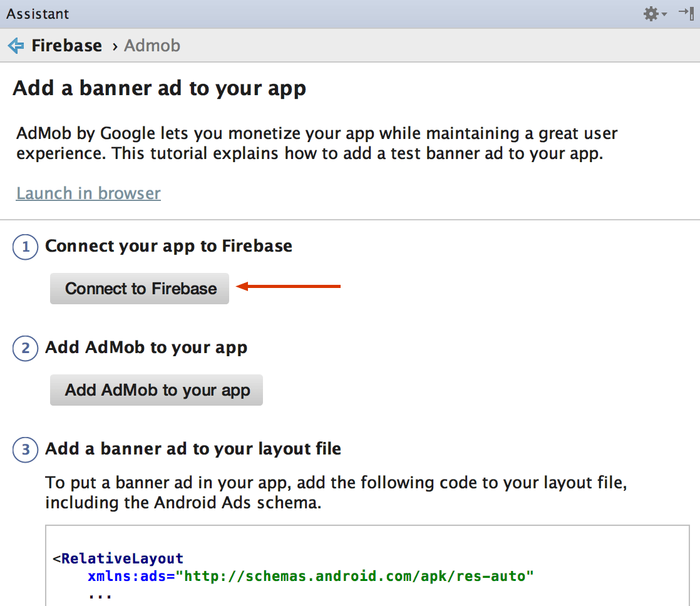Click the step 3 circled number icon
This screenshot has height=606, width=700.
pyautogui.click(x=26, y=449)
